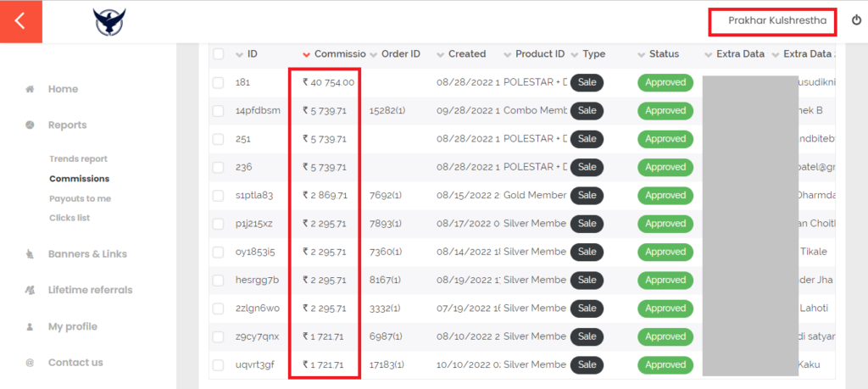Open the ID column dropdown arrow
This screenshot has height=389, width=868.
point(239,54)
